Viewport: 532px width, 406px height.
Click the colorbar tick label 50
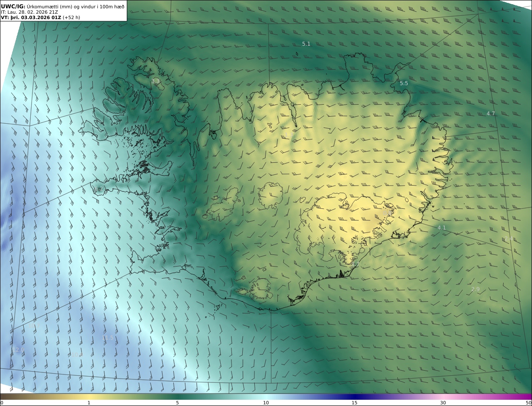pyautogui.click(x=529, y=403)
